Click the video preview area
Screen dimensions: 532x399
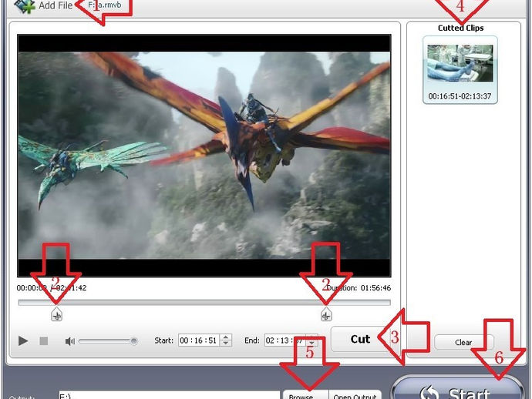tap(204, 156)
